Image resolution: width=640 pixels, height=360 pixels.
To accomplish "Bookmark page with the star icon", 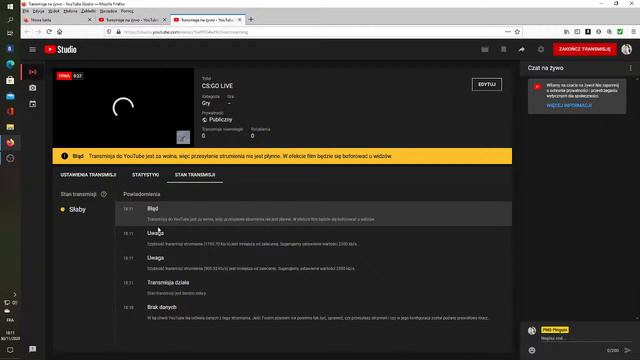I will tap(517, 32).
